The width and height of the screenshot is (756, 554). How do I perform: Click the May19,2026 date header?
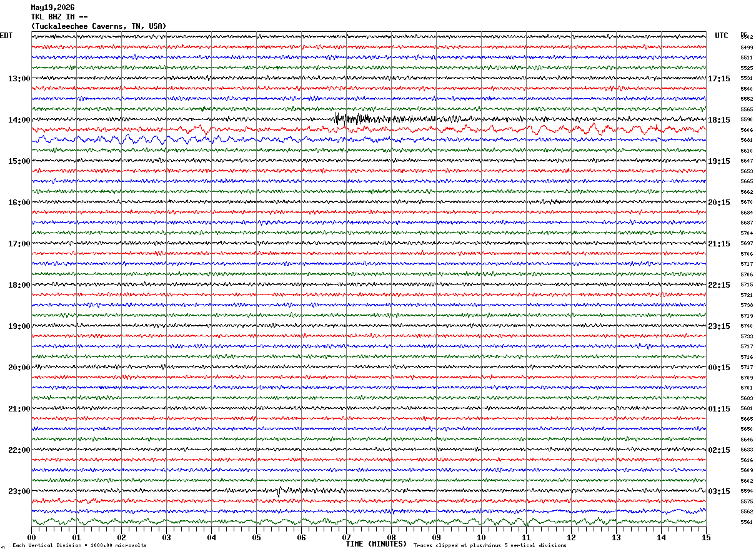[52, 8]
